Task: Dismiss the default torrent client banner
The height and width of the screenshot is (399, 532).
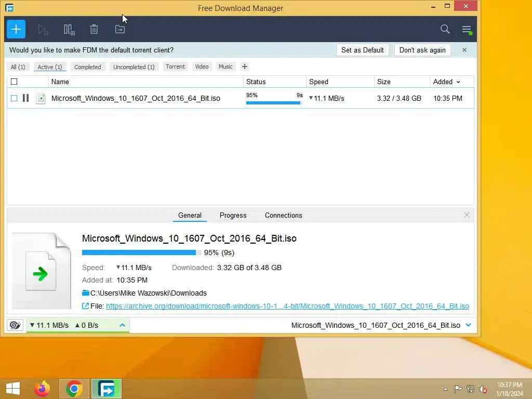Action: click(x=464, y=50)
